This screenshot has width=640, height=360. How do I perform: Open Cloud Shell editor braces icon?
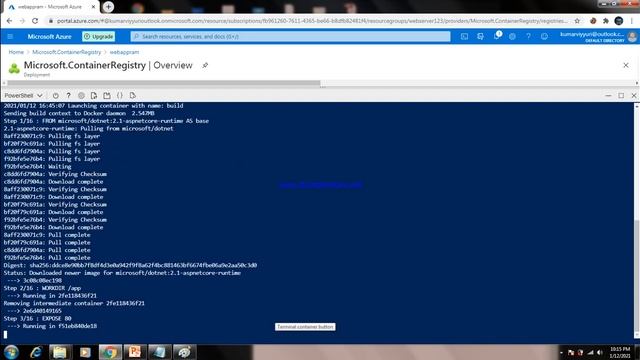120,96
